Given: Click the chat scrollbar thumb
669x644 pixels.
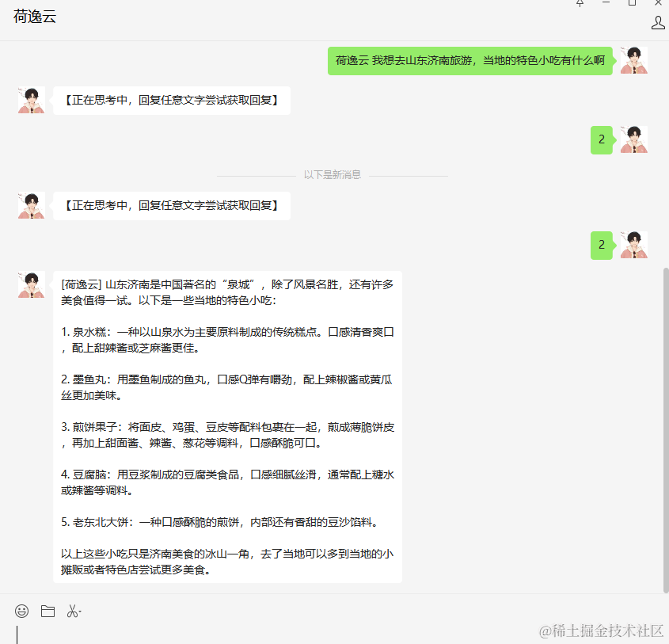Looking at the screenshot, I should (x=666, y=430).
